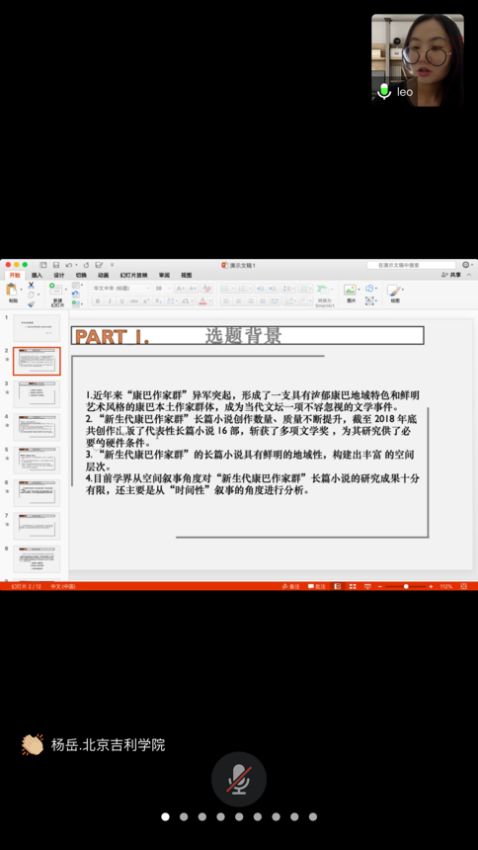Expand the font color dropdown arrow
This screenshot has width=478, height=850.
210,301
